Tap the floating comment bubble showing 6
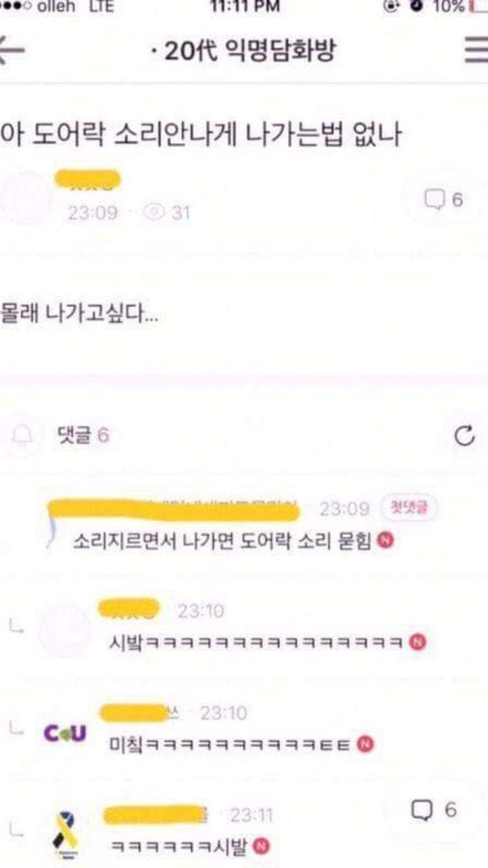This screenshot has width=488, height=868. 434,810
